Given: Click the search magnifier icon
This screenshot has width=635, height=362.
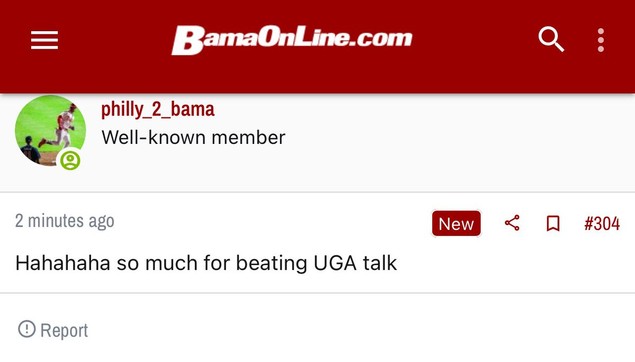Looking at the screenshot, I should click(551, 39).
